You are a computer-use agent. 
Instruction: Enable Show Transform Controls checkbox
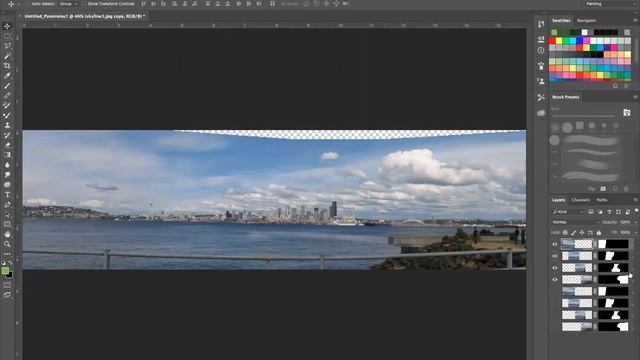[84, 4]
